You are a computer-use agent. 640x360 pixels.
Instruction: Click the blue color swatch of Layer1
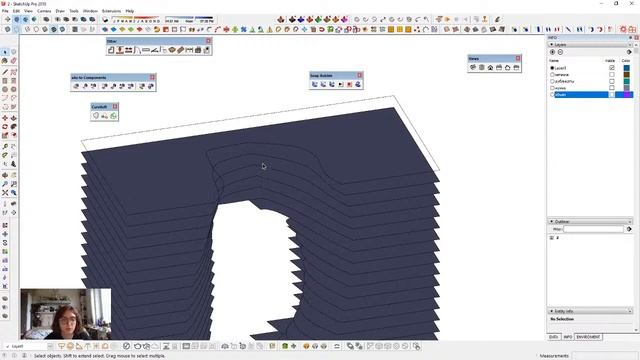pos(627,68)
